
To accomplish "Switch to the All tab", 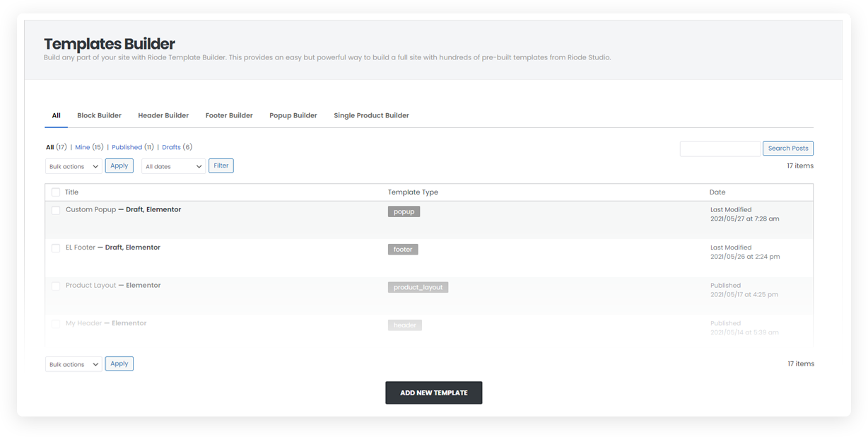I will (56, 115).
